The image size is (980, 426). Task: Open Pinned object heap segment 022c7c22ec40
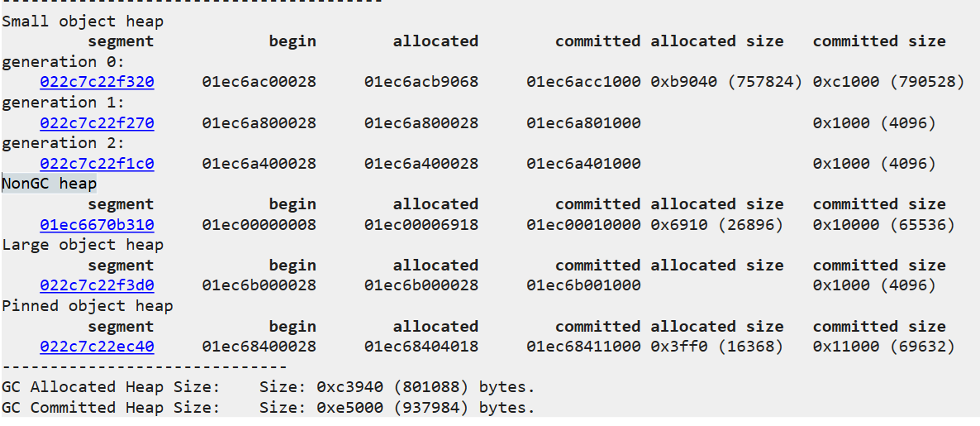(x=97, y=347)
